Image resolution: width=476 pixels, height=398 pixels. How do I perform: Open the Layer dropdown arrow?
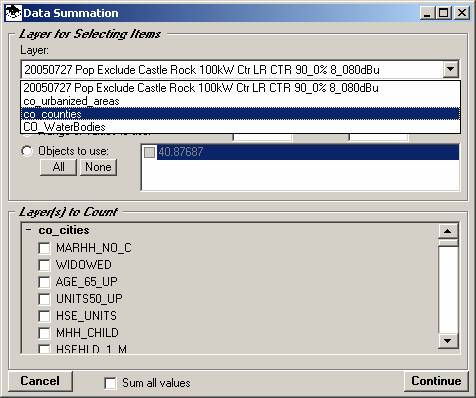click(x=450, y=69)
